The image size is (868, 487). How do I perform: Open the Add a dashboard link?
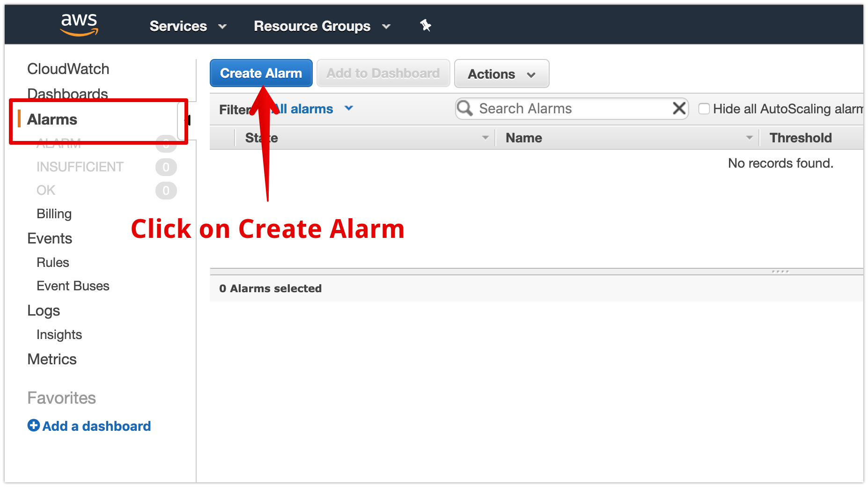[96, 426]
